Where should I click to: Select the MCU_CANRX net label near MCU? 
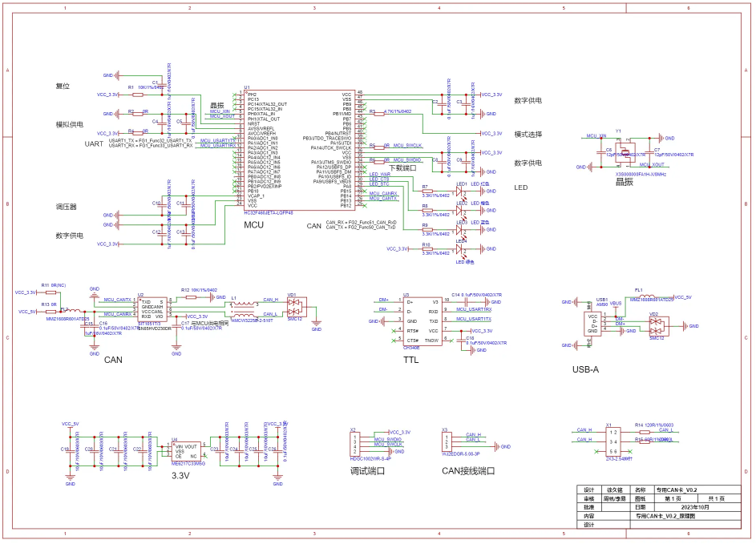pos(383,193)
